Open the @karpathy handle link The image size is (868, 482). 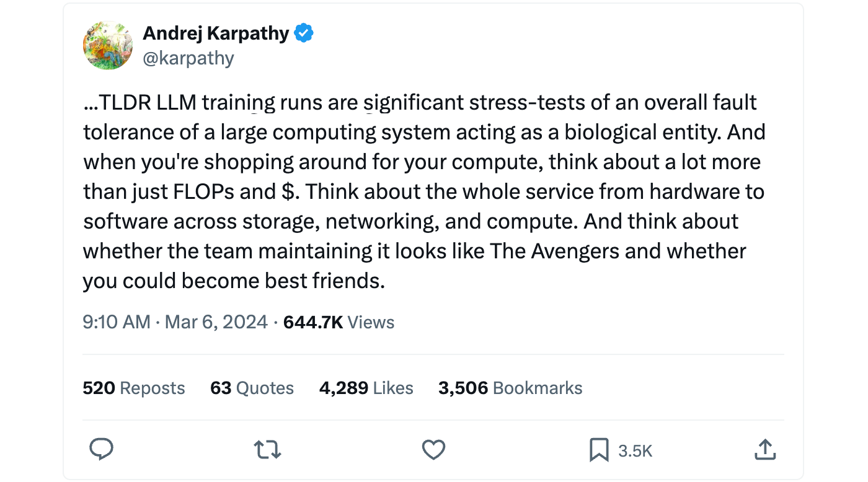pyautogui.click(x=188, y=58)
